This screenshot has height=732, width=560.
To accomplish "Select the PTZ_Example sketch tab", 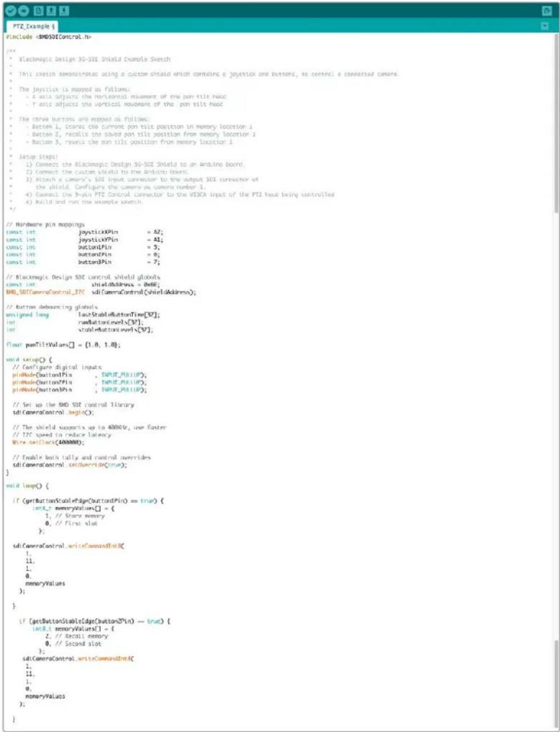I will pyautogui.click(x=32, y=26).
